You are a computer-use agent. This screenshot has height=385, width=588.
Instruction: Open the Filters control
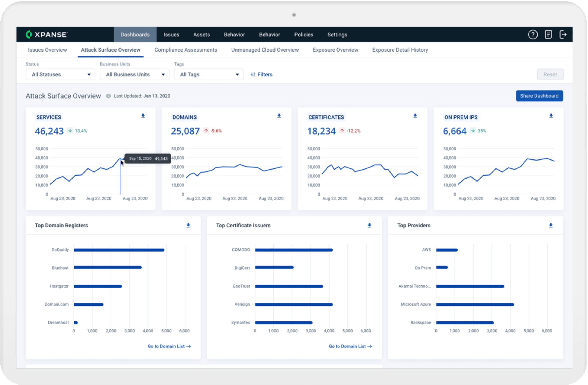click(x=261, y=74)
